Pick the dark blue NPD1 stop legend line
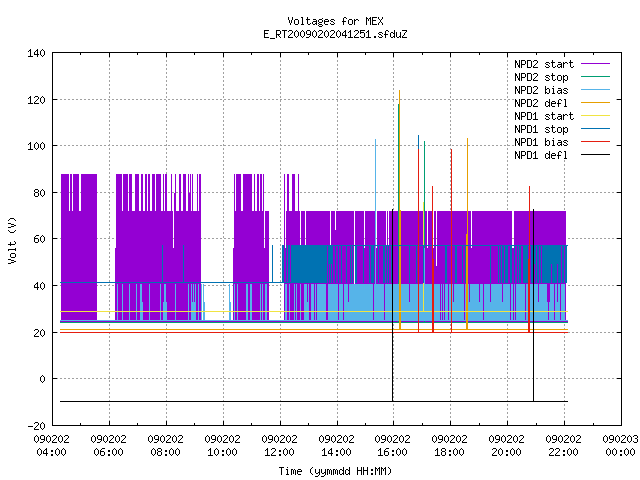This screenshot has width=640, height=480. (595, 129)
